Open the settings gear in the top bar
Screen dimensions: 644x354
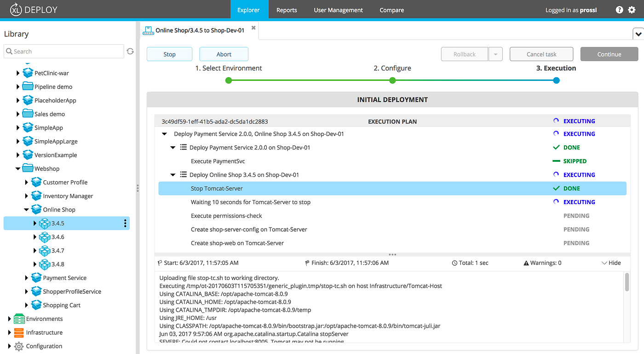click(x=632, y=9)
